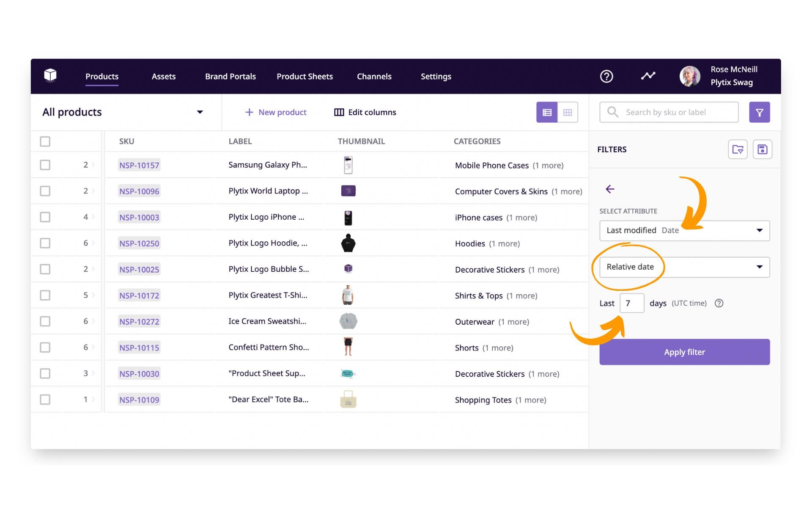Open the help question mark icon
This screenshot has height=508, width=812.
tap(606, 77)
